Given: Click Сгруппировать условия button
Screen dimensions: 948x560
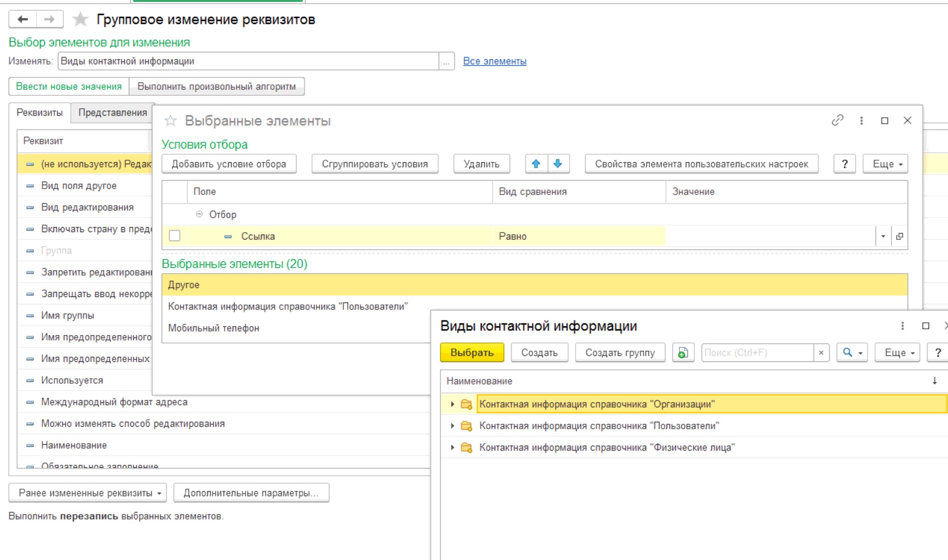Looking at the screenshot, I should 375,164.
